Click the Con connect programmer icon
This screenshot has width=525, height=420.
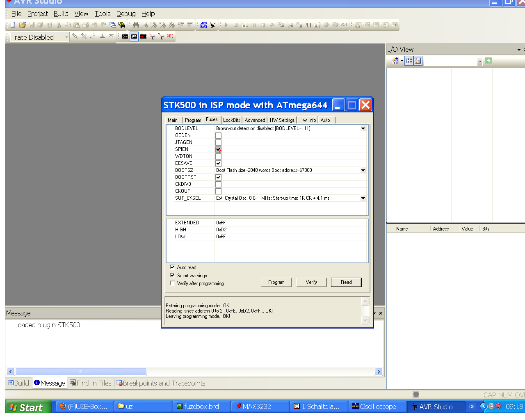click(x=125, y=37)
